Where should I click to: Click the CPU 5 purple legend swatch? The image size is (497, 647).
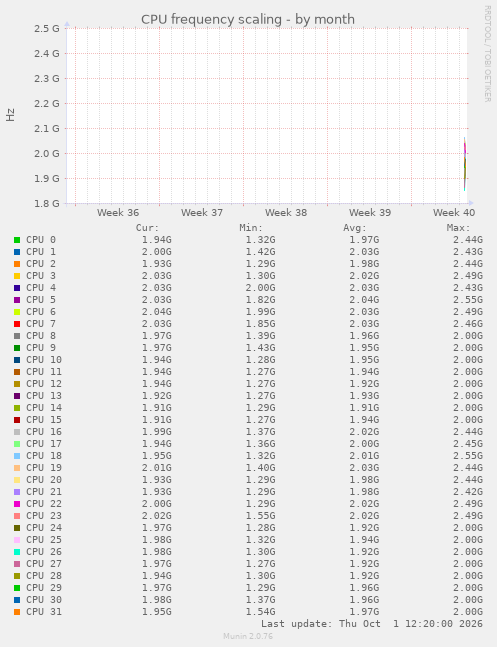[17, 300]
